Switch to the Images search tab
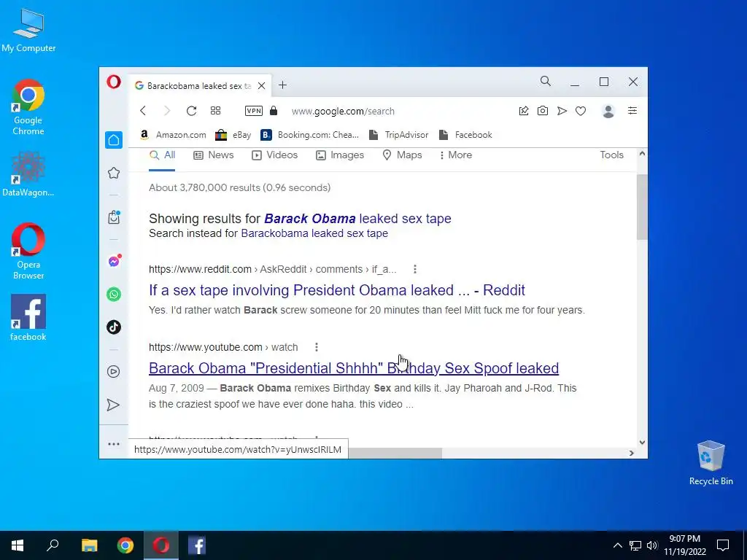Image resolution: width=747 pixels, height=560 pixels. [340, 155]
